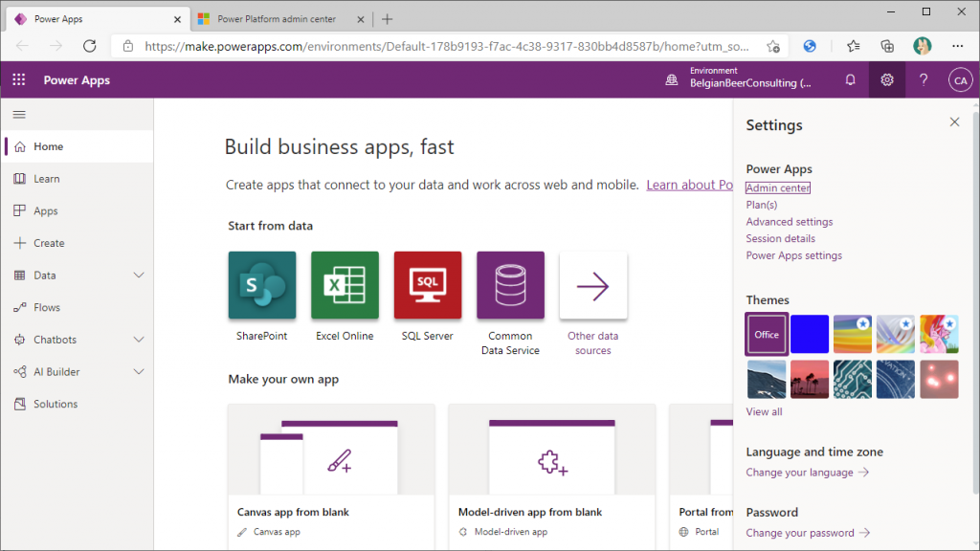Click the browser profile picture
Viewport: 980px width, 551px height.
[x=922, y=46]
